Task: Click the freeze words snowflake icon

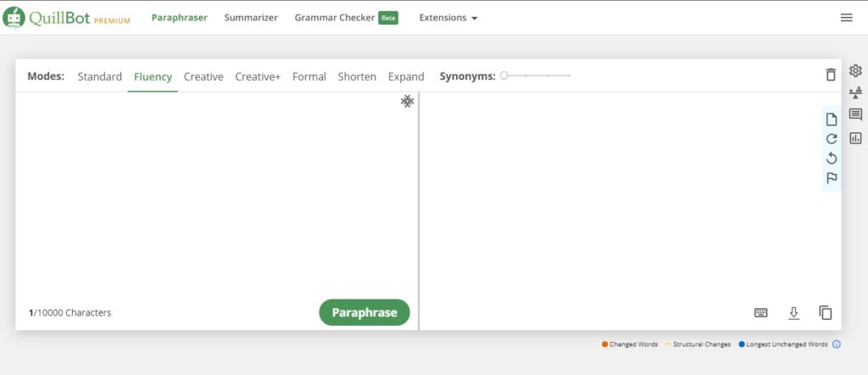Action: tap(408, 101)
